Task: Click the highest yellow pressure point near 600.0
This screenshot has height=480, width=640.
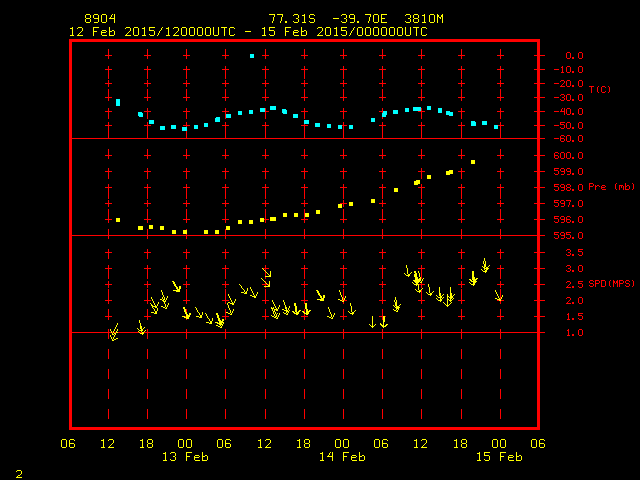Action: [473, 162]
